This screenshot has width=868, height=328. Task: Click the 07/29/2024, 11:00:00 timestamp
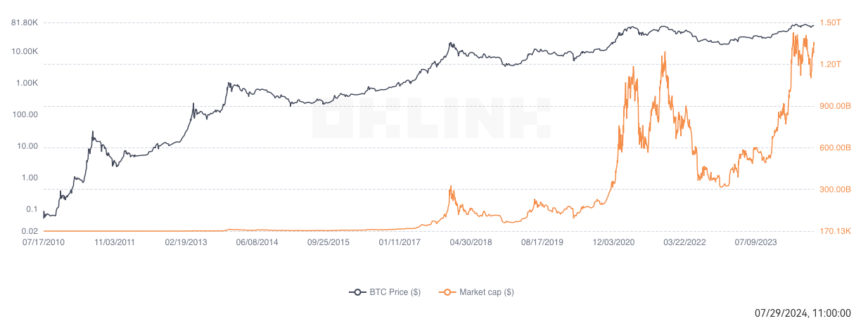(803, 313)
